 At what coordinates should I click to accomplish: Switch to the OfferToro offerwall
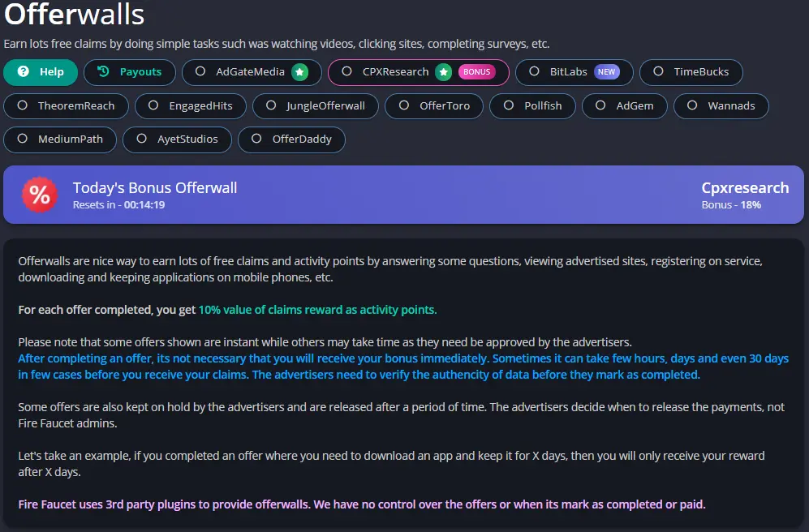click(x=434, y=106)
